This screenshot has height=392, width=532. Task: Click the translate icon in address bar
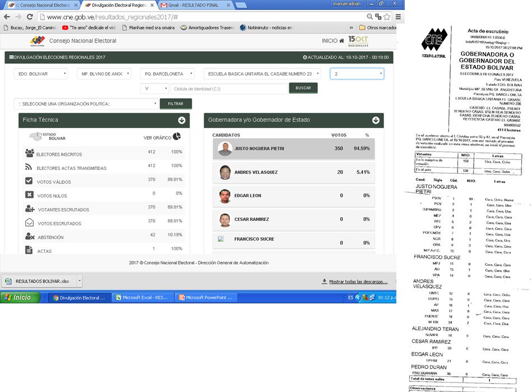(378, 17)
